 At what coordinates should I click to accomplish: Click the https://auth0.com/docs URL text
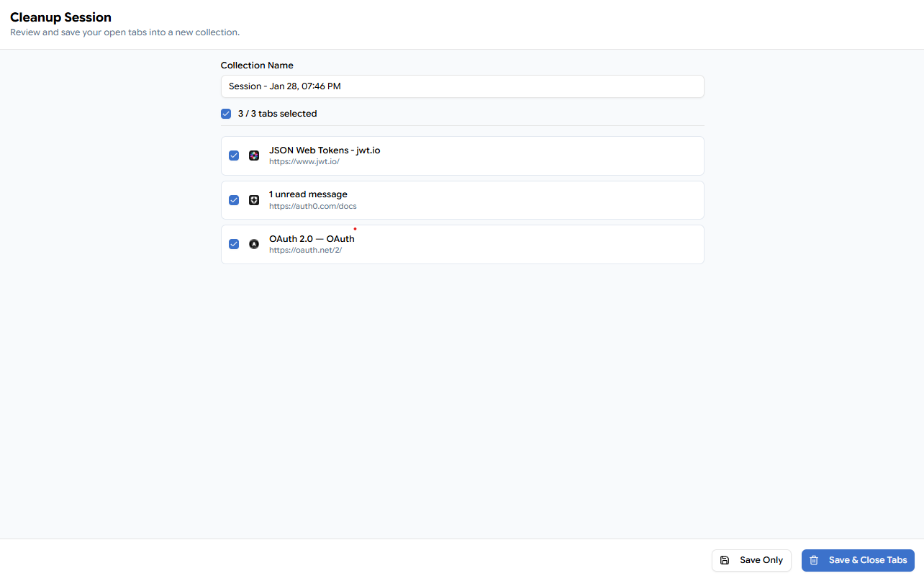(x=312, y=206)
